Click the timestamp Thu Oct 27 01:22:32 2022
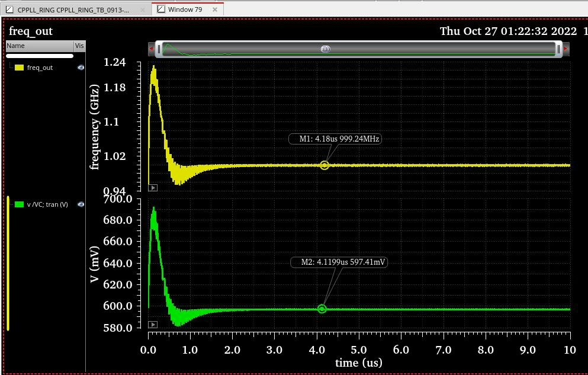 point(508,31)
